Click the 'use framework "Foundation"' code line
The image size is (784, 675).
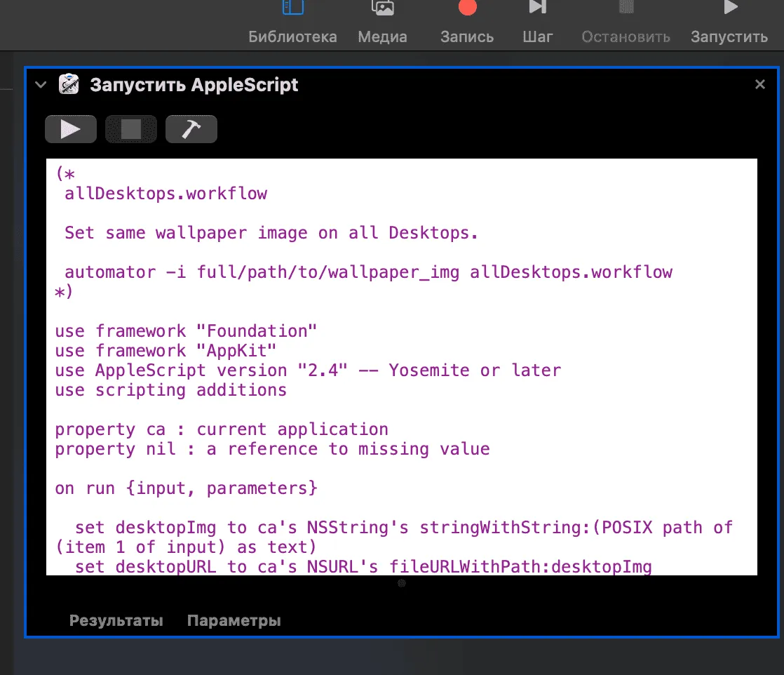click(x=185, y=330)
